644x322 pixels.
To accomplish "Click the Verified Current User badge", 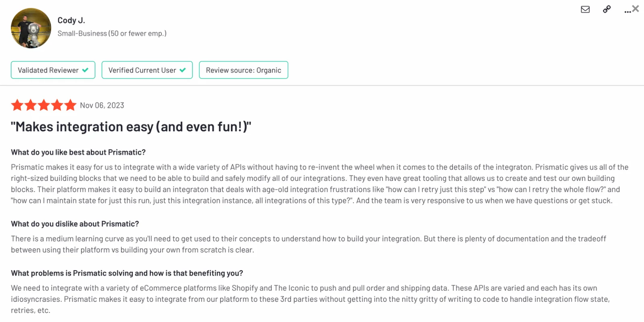I will point(147,70).
